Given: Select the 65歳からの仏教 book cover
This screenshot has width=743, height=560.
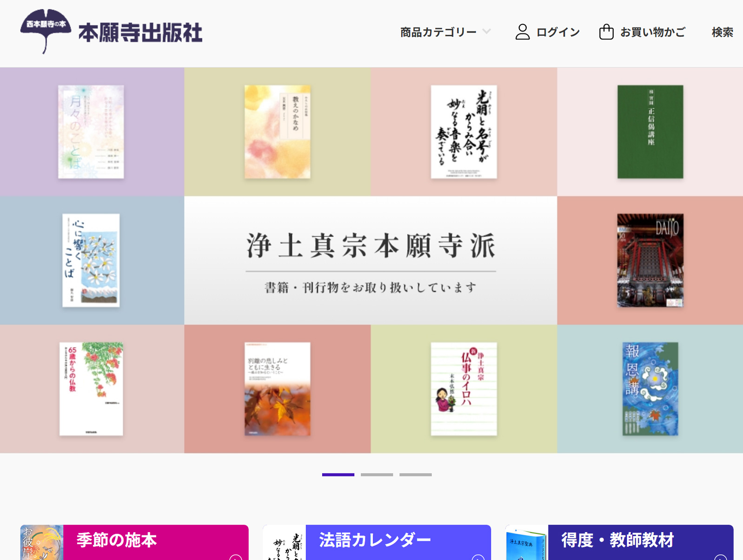Looking at the screenshot, I should point(91,389).
